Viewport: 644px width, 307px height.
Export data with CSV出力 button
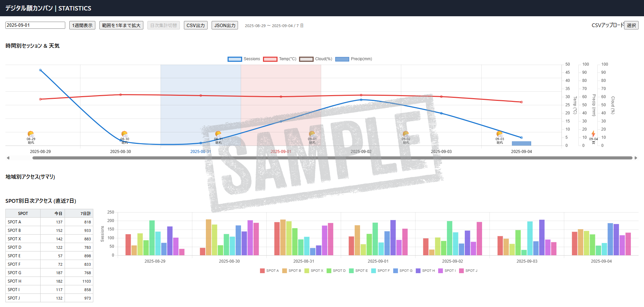pyautogui.click(x=195, y=25)
